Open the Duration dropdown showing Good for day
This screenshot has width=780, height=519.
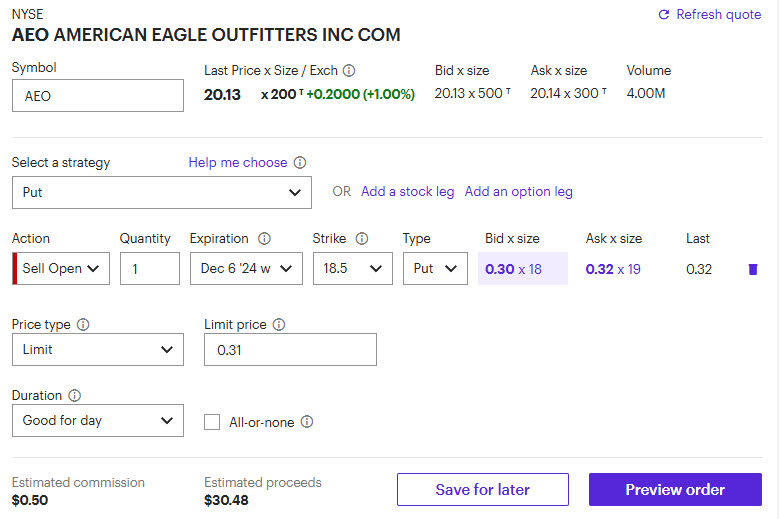click(97, 421)
